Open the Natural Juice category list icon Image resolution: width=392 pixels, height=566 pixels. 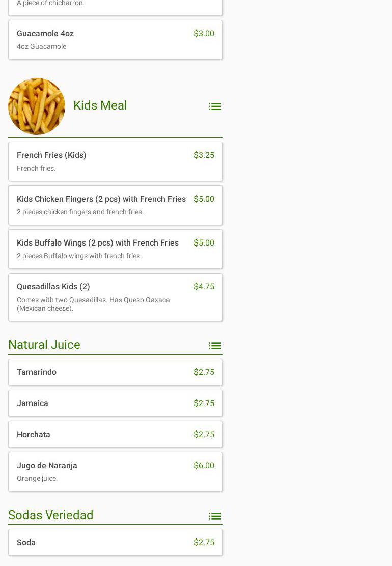[x=214, y=346]
